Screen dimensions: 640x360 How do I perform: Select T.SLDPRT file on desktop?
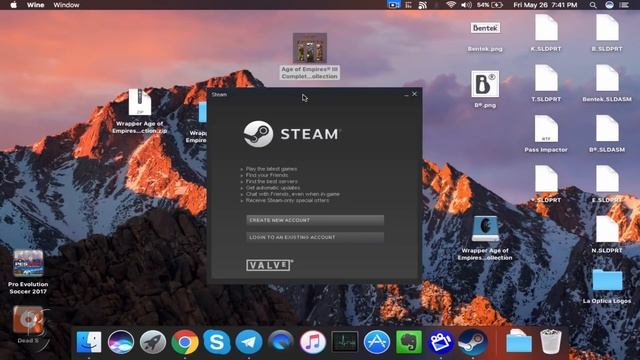pos(546,84)
